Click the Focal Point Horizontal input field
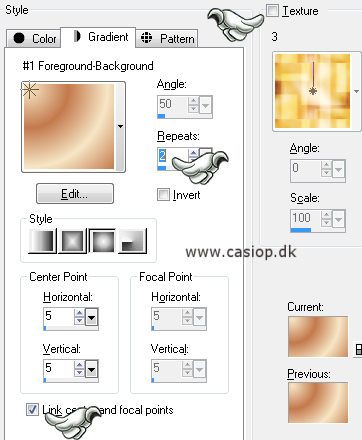Screen dimensions: 362x440 167,317
